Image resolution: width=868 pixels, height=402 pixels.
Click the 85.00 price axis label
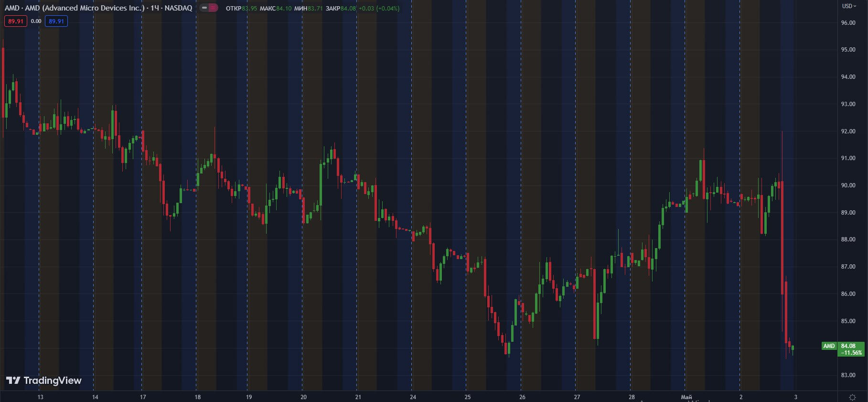[848, 321]
